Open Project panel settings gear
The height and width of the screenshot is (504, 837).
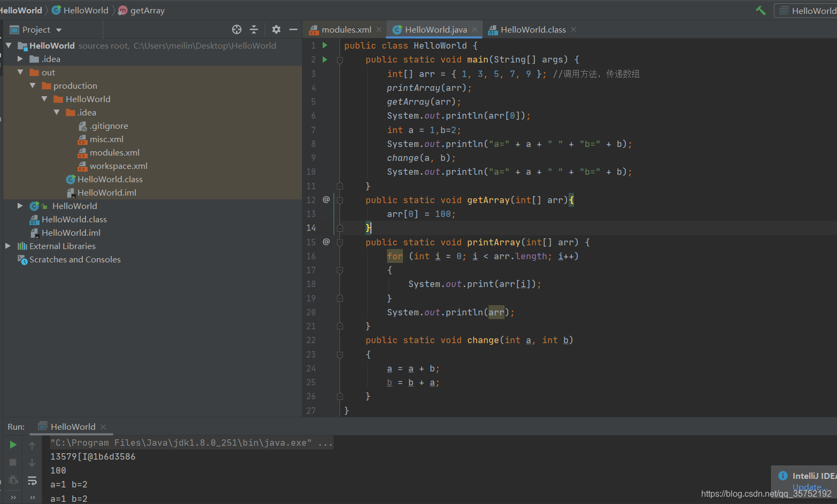276,29
